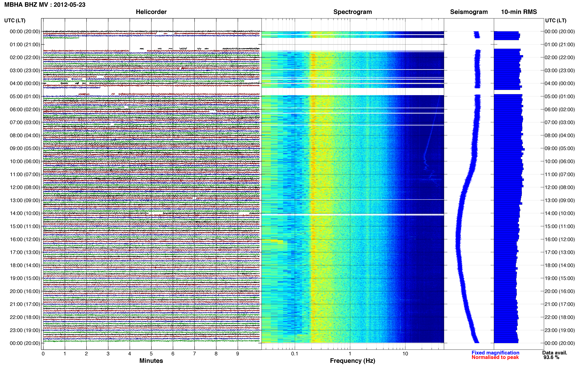The image size is (588, 368).
Task: Click the right '02:00 (22:00)' time label
Action: pyautogui.click(x=560, y=57)
